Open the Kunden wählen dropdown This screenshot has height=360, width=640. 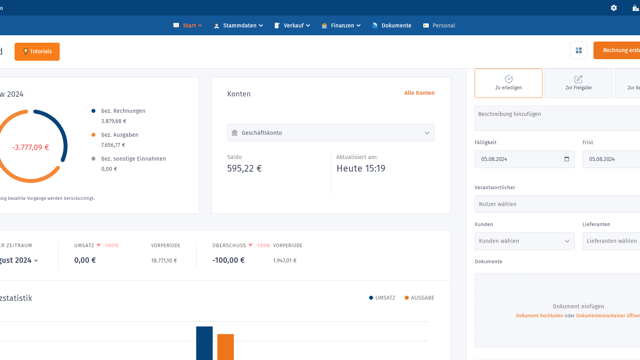(x=524, y=241)
